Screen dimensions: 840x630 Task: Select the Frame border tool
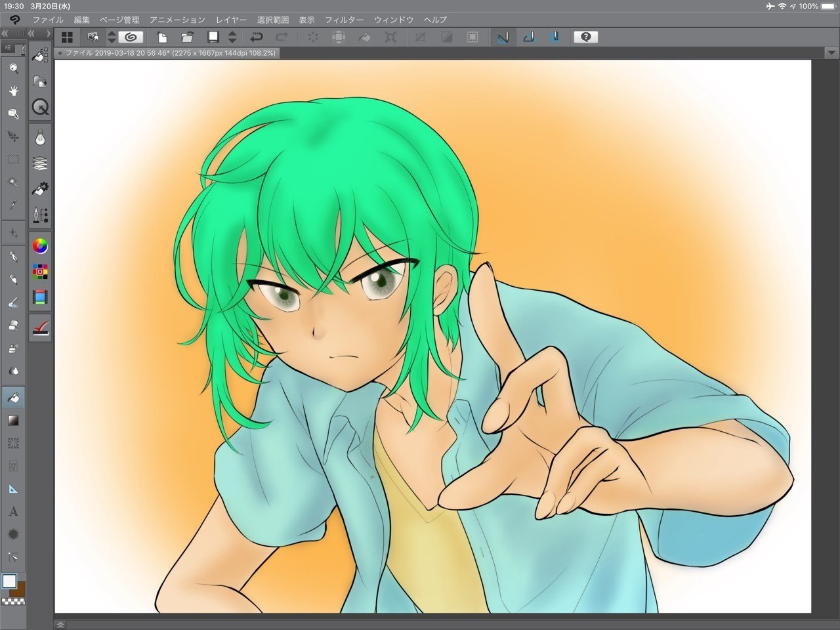click(x=12, y=466)
